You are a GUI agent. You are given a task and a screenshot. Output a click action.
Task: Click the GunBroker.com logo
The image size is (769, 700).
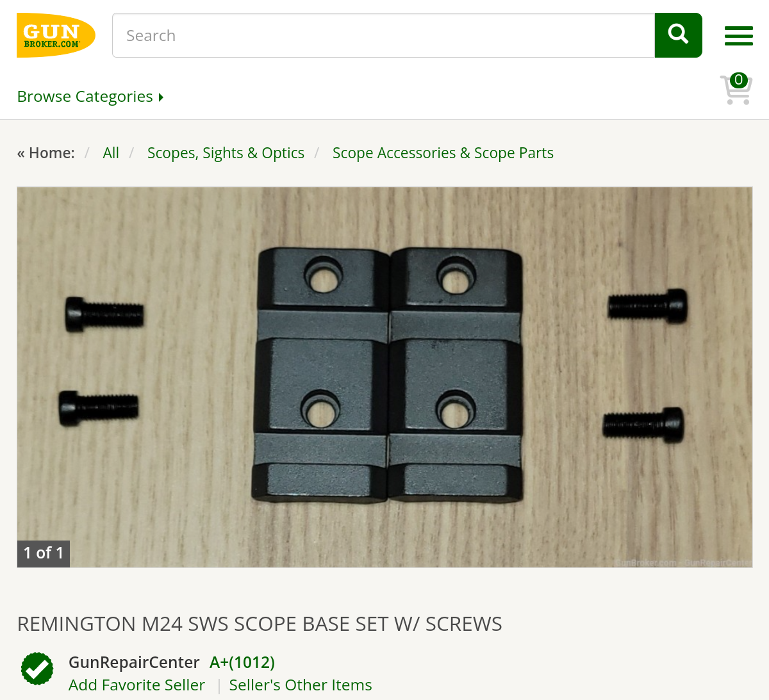(56, 35)
